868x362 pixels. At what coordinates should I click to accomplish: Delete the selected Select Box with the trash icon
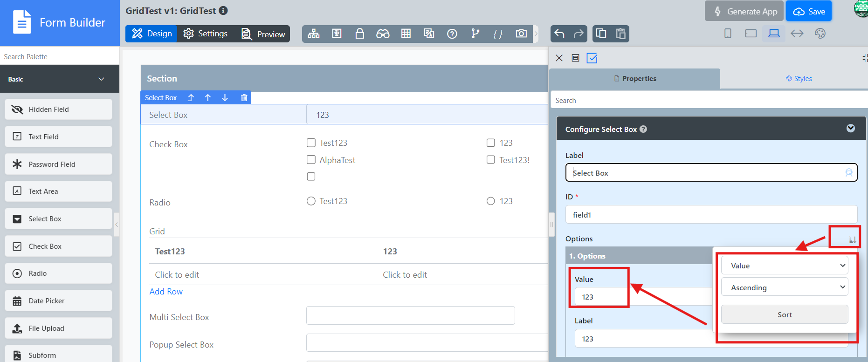tap(244, 97)
